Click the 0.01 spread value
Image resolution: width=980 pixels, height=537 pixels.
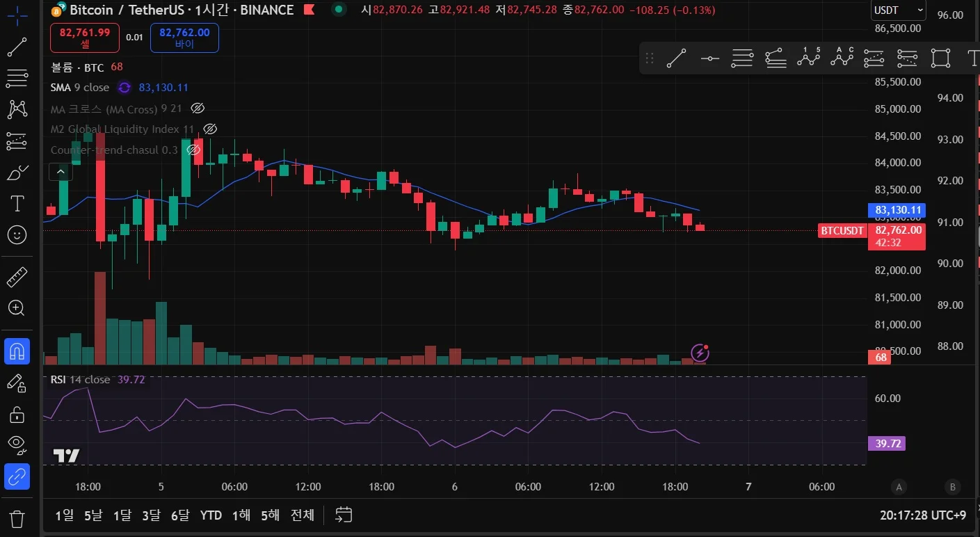135,38
